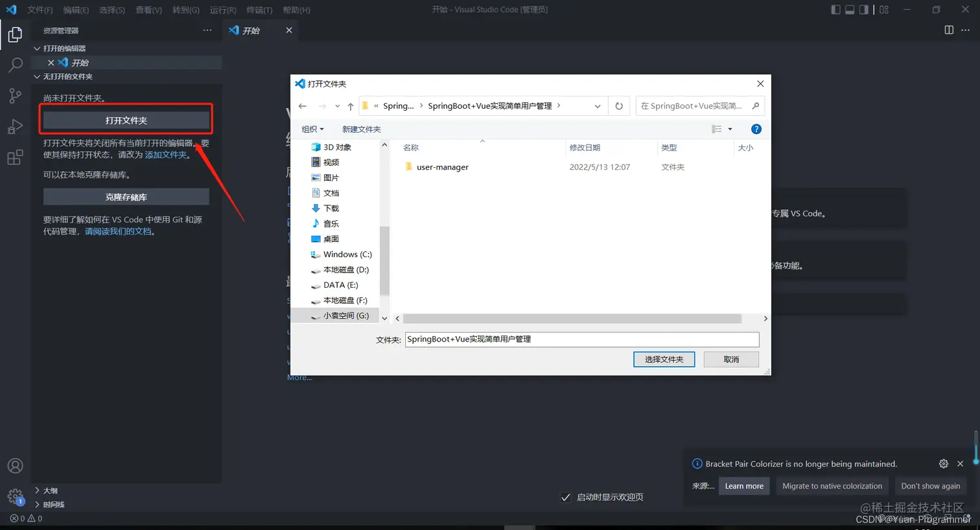
Task: Open the 选择(S) menu
Action: coord(112,10)
